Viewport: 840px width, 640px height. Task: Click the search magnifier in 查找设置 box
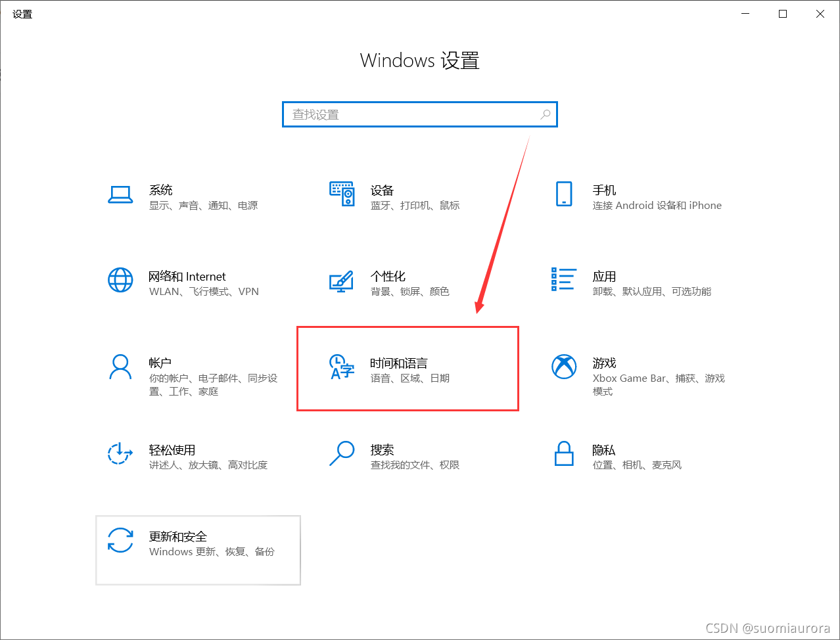546,114
